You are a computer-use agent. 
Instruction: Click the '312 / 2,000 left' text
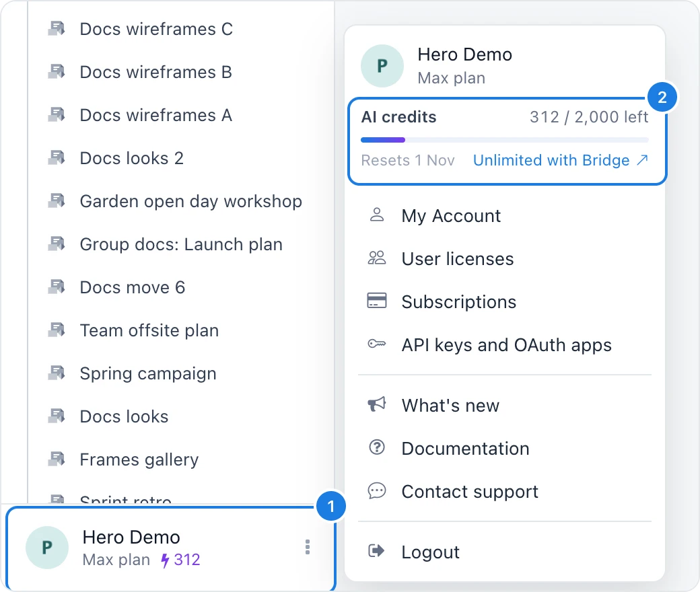(x=589, y=117)
